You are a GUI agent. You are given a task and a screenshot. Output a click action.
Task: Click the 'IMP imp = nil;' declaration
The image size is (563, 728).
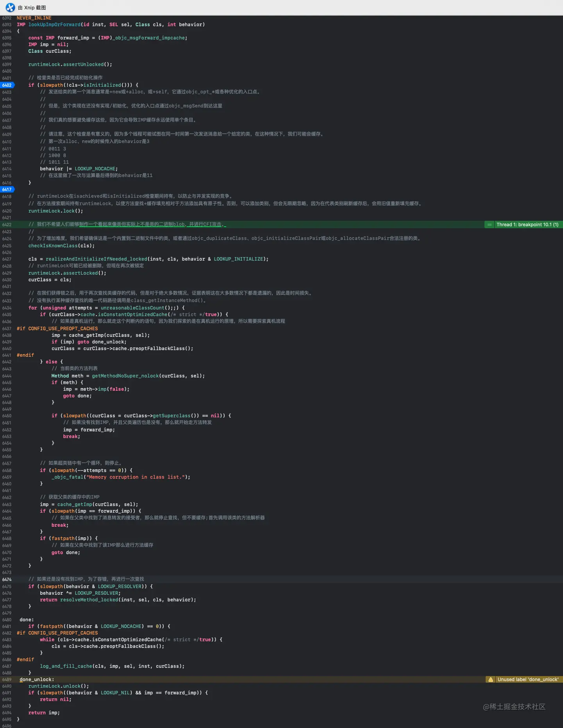(48, 45)
